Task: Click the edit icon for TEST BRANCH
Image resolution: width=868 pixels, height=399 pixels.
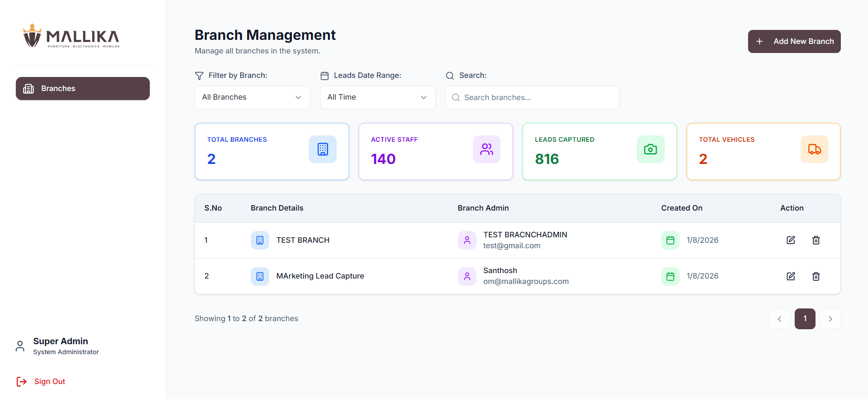Action: coord(791,240)
